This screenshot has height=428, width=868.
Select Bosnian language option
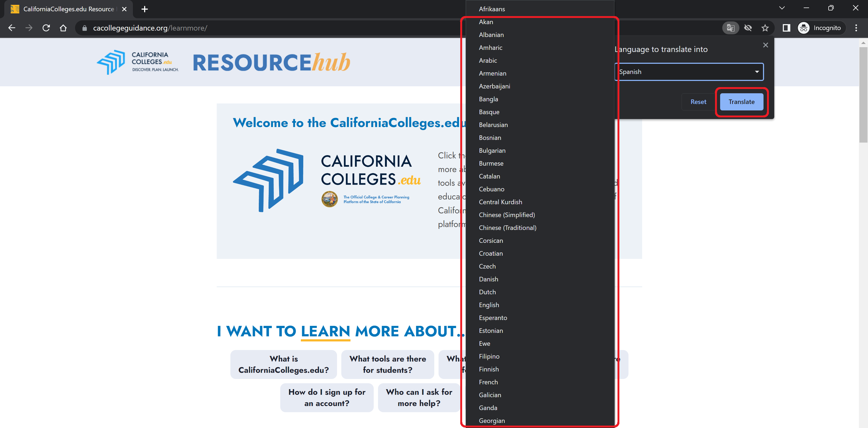tap(540, 137)
